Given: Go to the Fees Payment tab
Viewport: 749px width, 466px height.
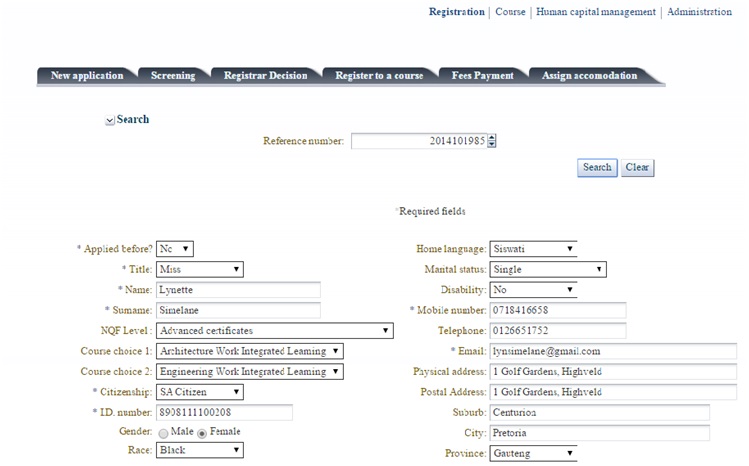Looking at the screenshot, I should coord(482,76).
